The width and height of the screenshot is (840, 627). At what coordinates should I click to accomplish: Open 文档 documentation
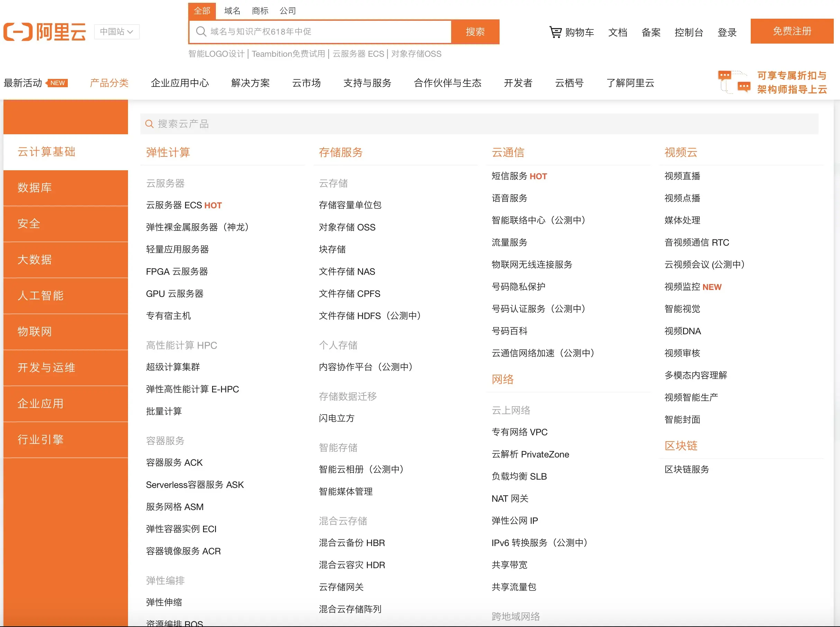coord(617,33)
